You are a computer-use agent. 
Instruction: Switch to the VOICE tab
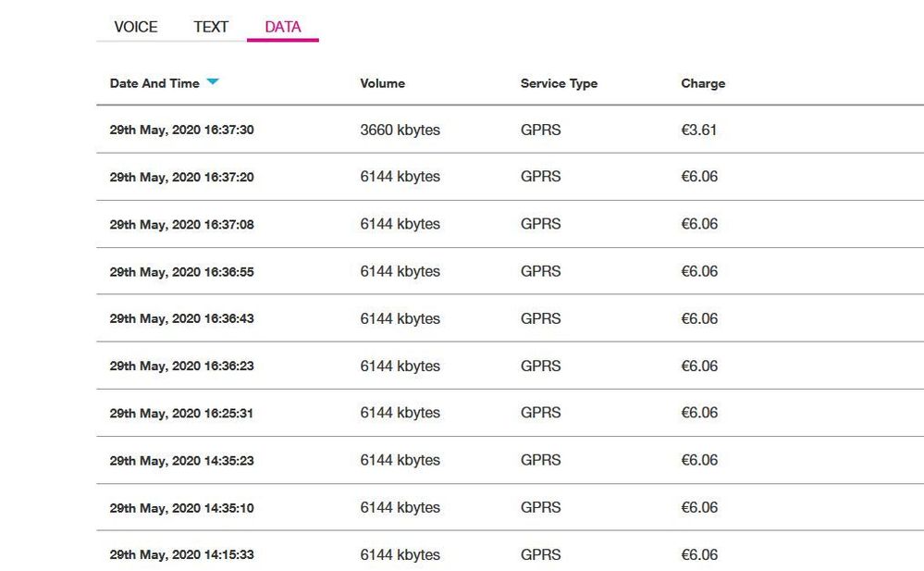click(136, 27)
